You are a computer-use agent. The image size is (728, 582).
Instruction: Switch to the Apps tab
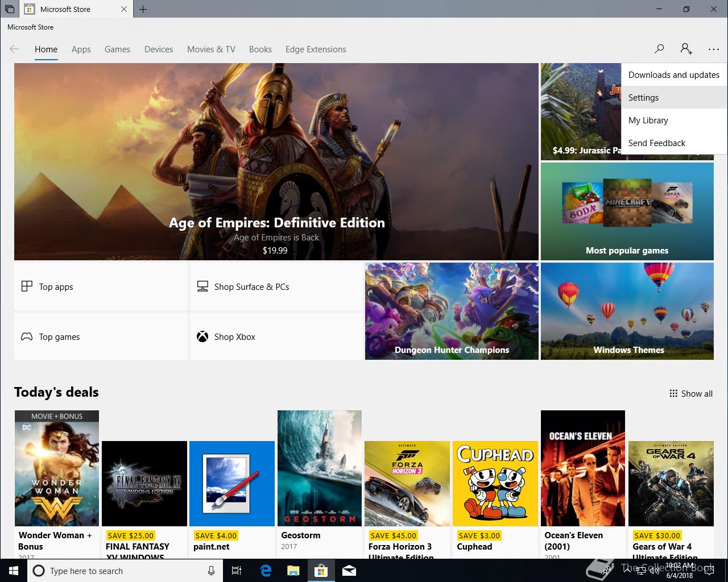coord(81,49)
